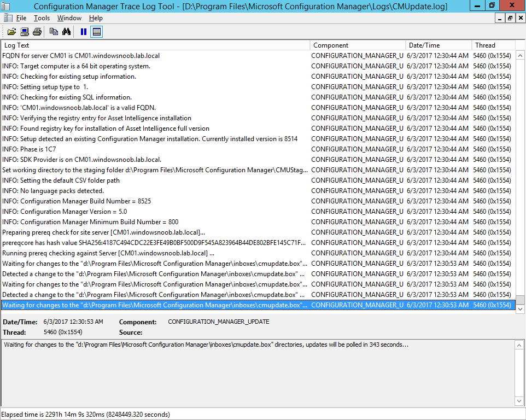Select 'No language packs detected' row
This screenshot has width=526, height=420.
pyautogui.click(x=258, y=191)
